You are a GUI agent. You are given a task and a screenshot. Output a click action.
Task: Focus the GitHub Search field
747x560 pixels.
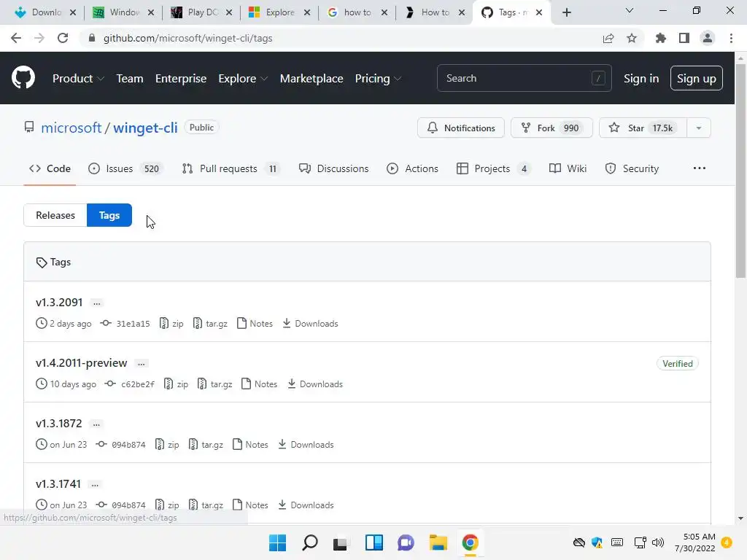point(524,78)
